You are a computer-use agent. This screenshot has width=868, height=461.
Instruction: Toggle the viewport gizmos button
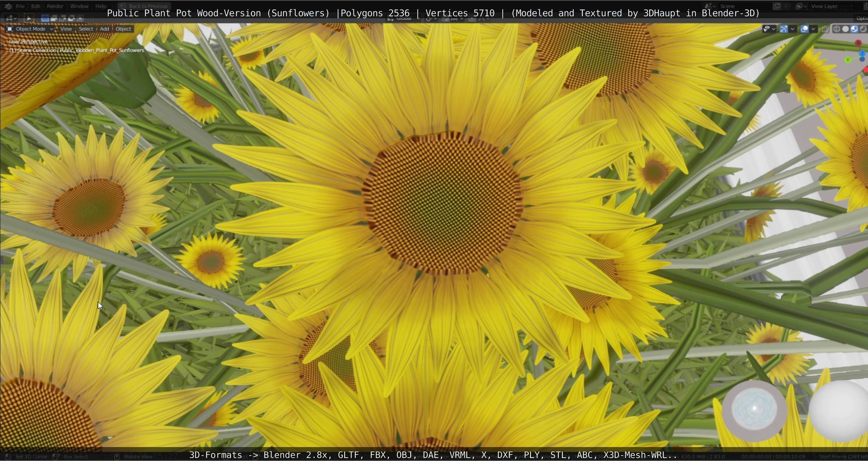(784, 29)
